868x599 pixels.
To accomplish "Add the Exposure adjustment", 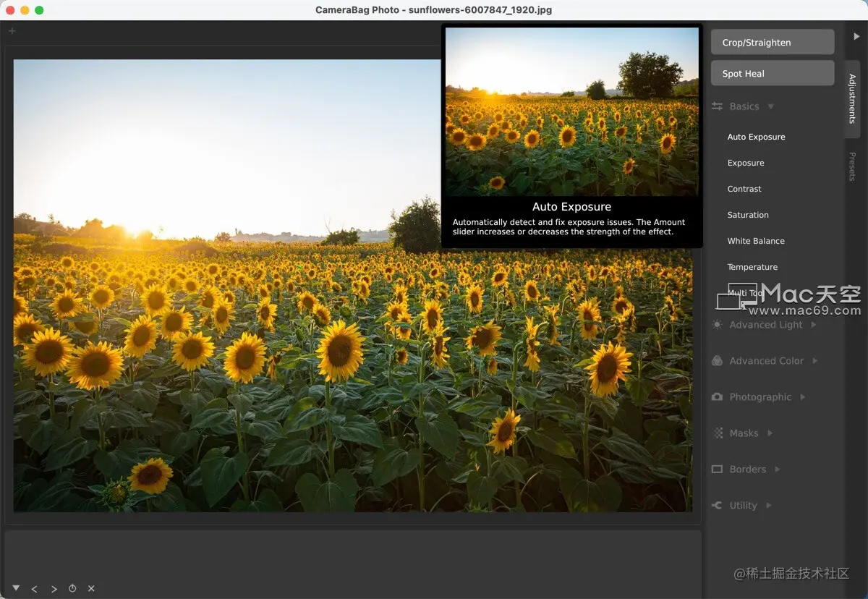I will tap(746, 163).
